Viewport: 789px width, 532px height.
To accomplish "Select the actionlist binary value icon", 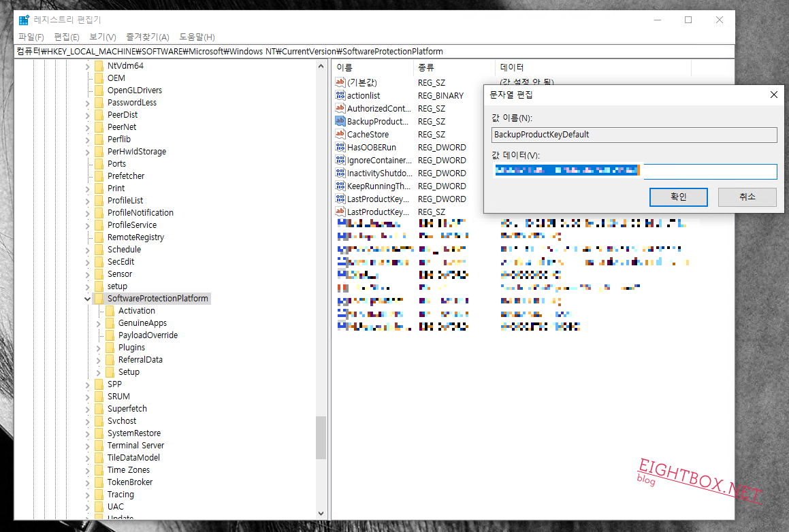I will [340, 95].
